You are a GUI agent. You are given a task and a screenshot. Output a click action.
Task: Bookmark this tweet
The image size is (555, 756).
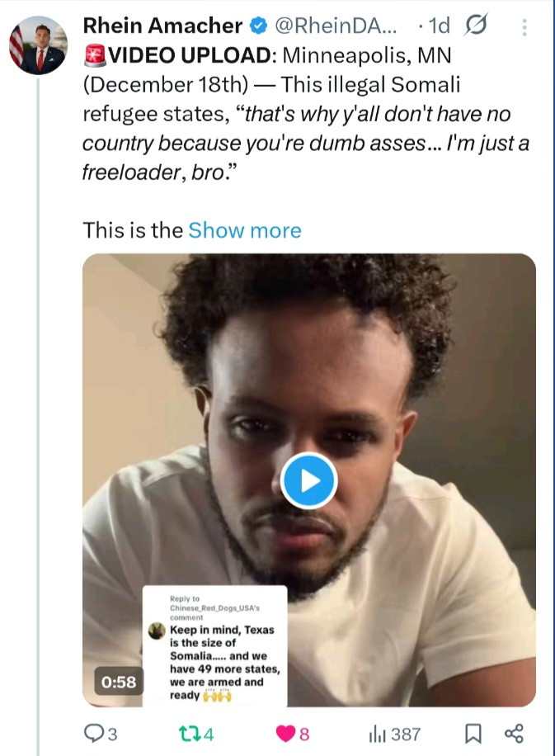coord(473,733)
